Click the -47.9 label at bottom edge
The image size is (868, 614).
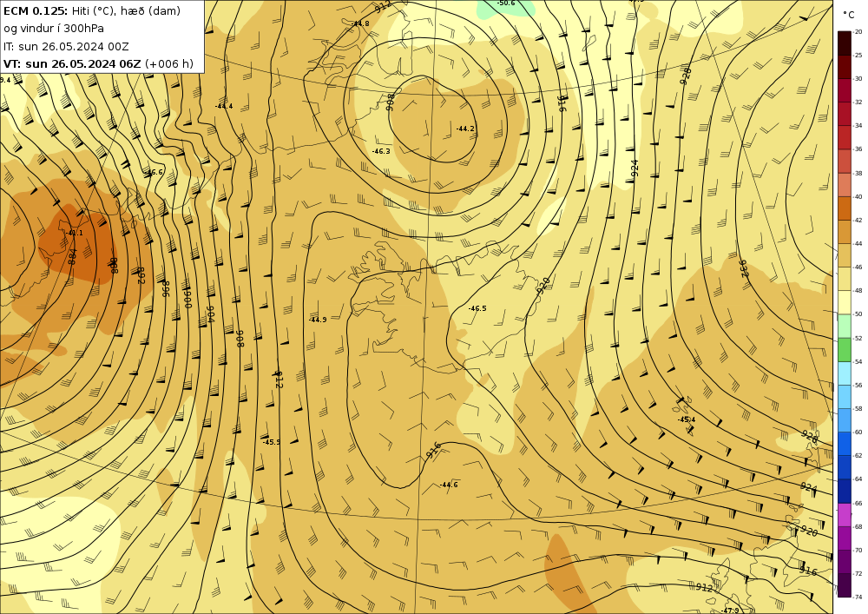pyautogui.click(x=730, y=611)
